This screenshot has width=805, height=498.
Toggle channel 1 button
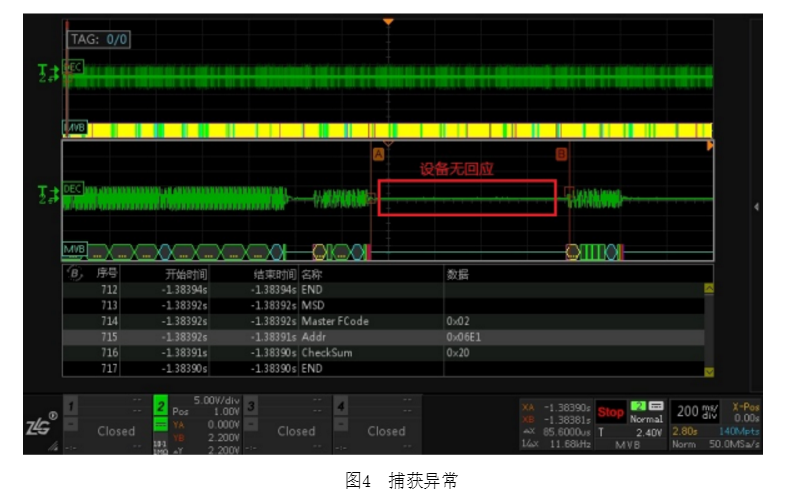(x=71, y=406)
